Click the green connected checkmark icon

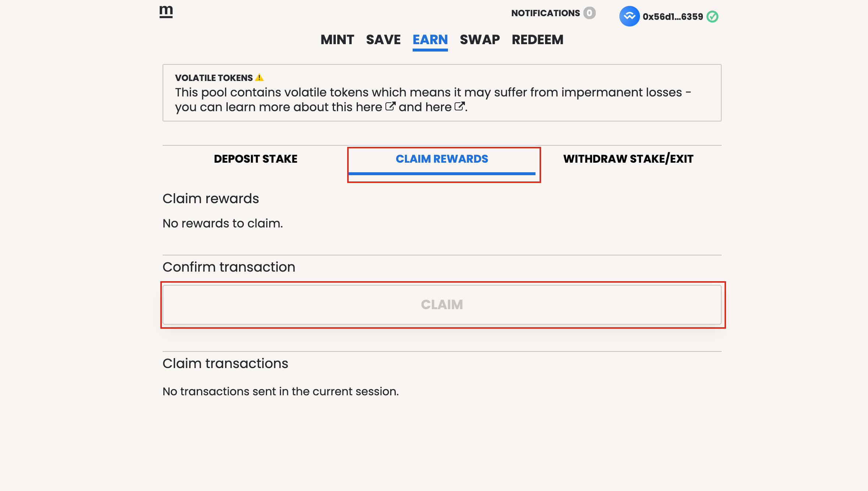712,17
